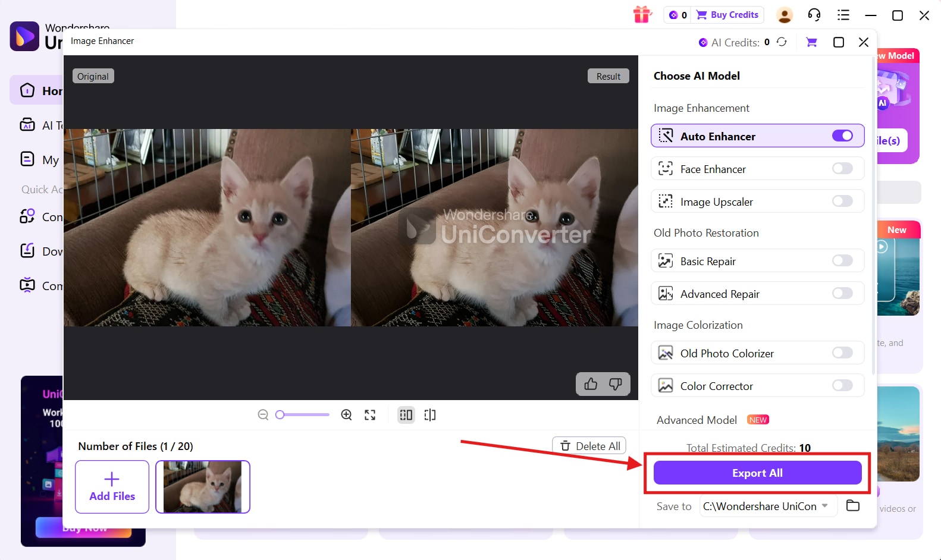Click the Advanced Repair picture icon
This screenshot has height=560, width=941.
(x=666, y=294)
